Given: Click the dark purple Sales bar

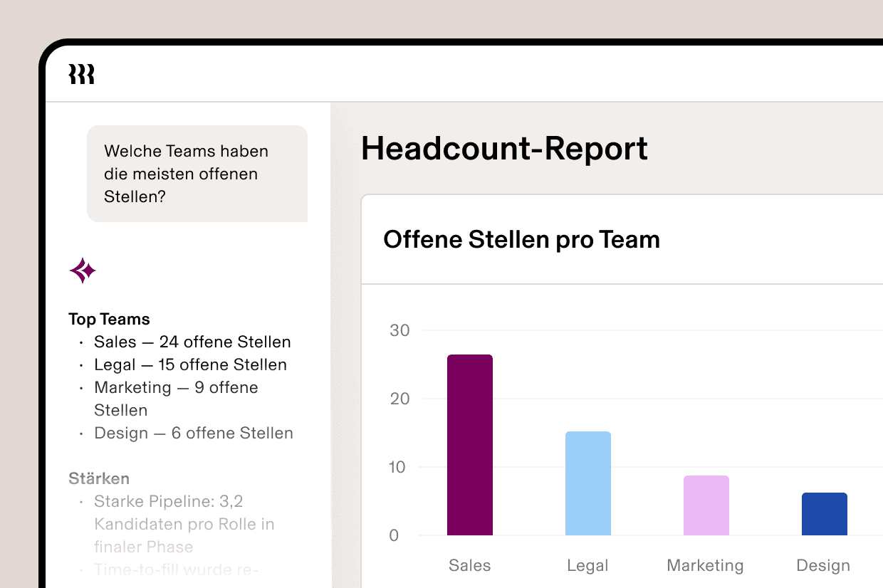Looking at the screenshot, I should pos(470,445).
